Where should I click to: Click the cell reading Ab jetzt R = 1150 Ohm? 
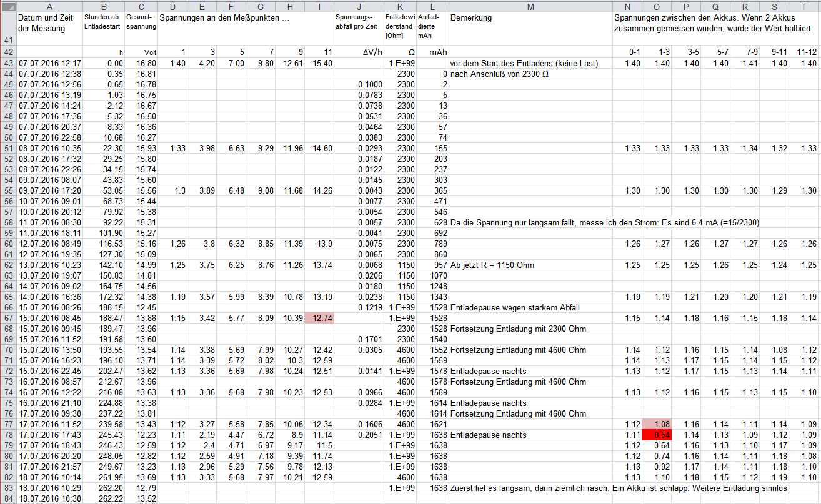pos(494,265)
